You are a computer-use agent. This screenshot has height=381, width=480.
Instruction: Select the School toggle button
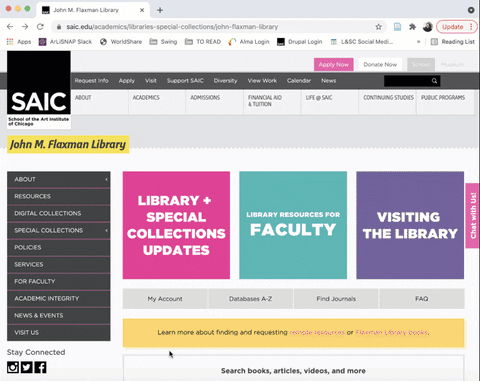(x=421, y=64)
